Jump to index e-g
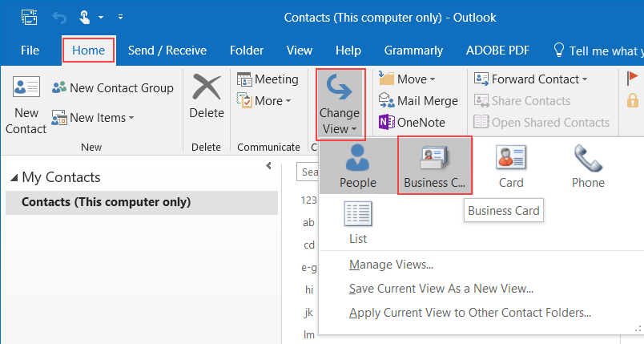The height and width of the screenshot is (344, 644). 309,268
